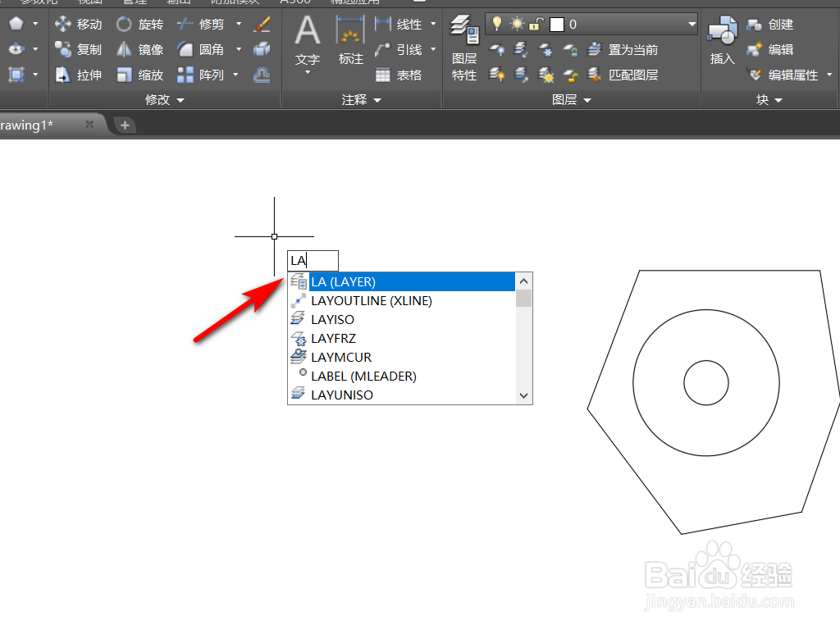Toggle layer 0 on/off light bulb

click(x=497, y=24)
